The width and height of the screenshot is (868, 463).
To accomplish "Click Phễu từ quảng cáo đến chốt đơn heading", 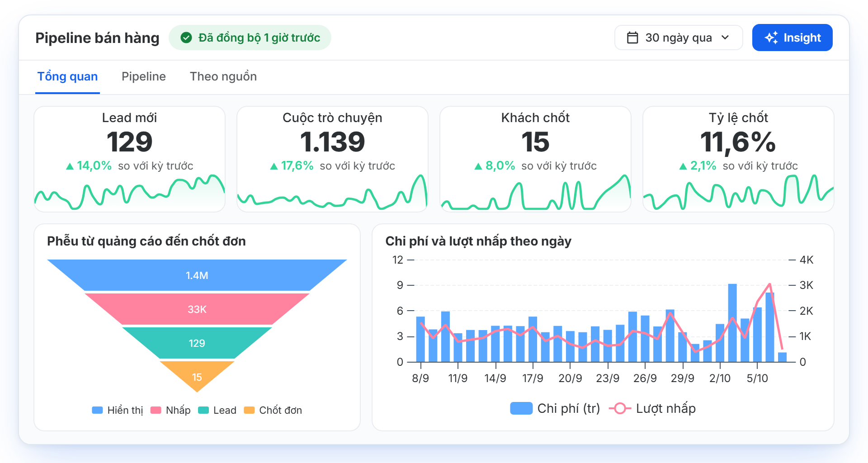I will pos(146,241).
